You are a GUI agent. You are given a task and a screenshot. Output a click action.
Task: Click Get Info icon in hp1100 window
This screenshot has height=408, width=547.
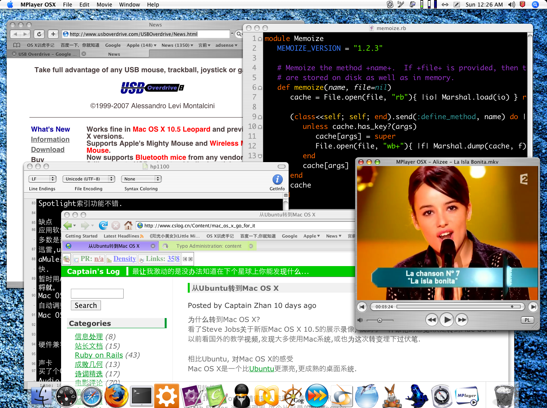277,179
